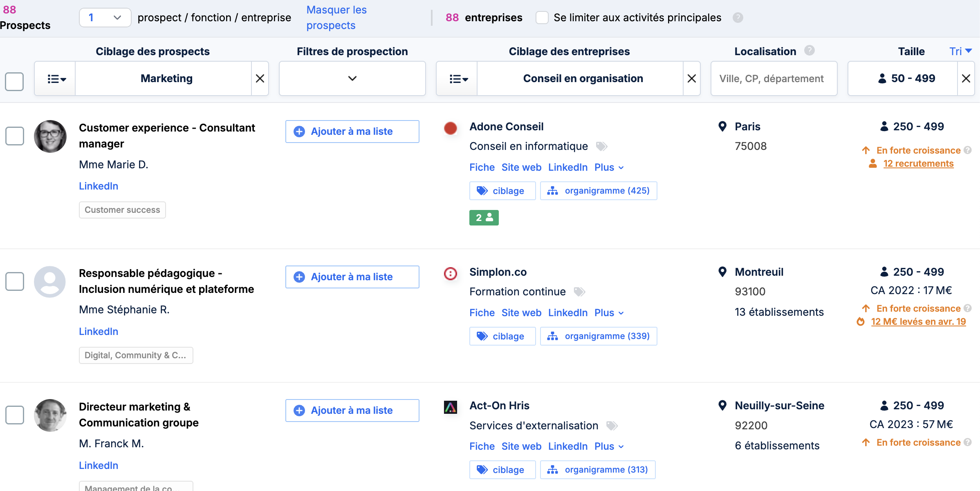Open Franck M.'s LinkedIn profile
980x491 pixels.
click(x=99, y=465)
